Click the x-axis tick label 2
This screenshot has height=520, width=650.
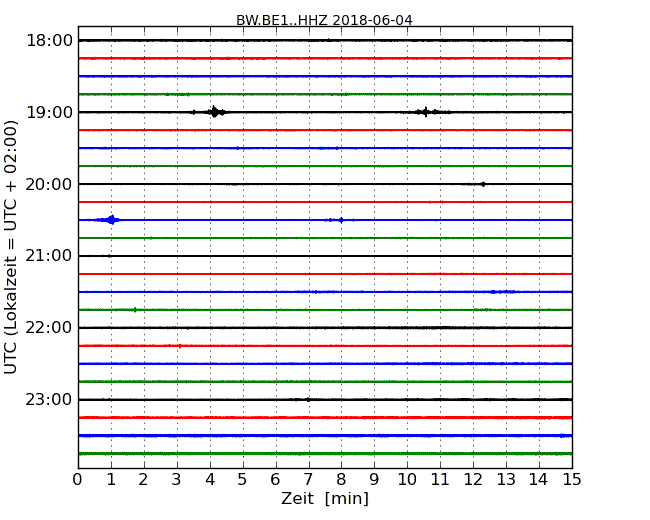coord(143,480)
